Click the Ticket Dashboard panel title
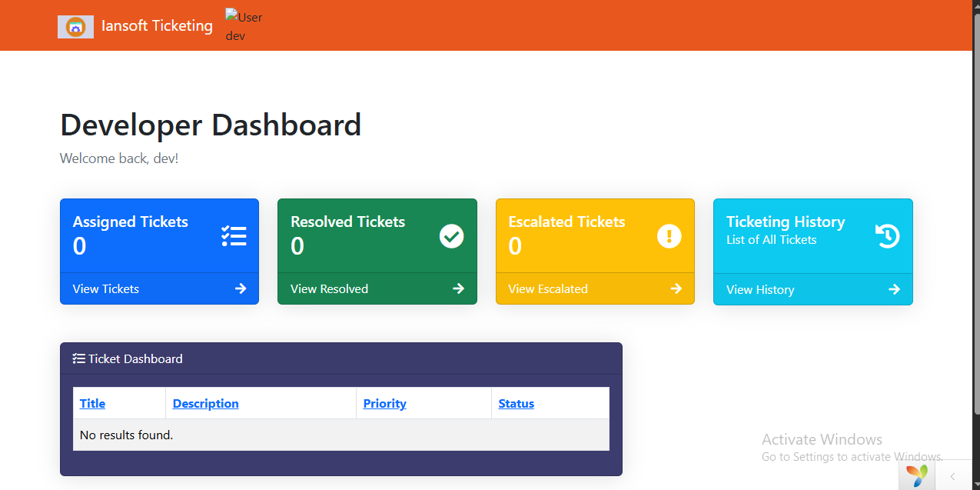Viewport: 980px width, 490px height. point(135,358)
